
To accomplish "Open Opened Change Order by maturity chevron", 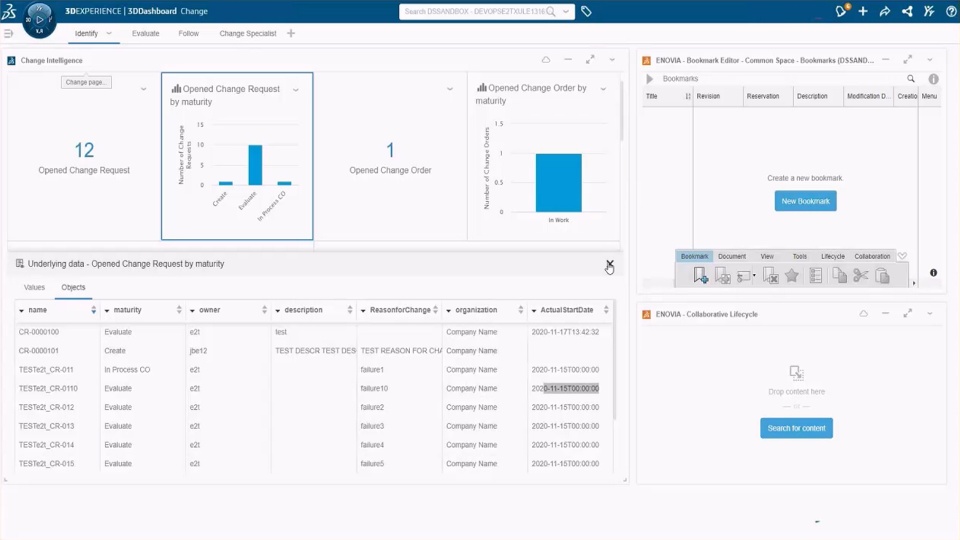I will pyautogui.click(x=603, y=89).
